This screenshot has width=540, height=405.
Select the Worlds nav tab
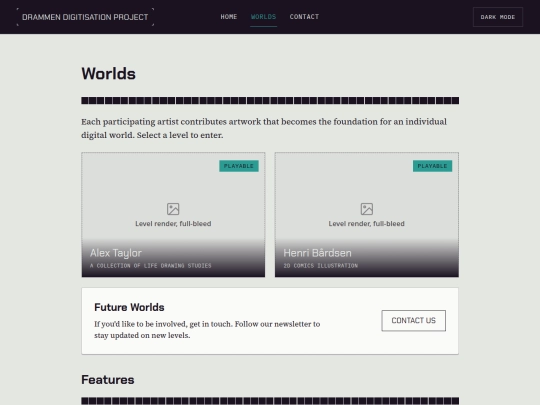pyautogui.click(x=263, y=17)
